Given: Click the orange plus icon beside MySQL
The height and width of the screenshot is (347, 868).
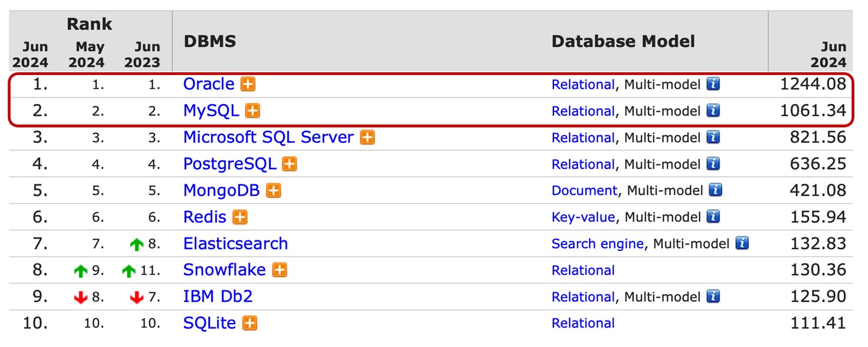Looking at the screenshot, I should click(x=252, y=111).
